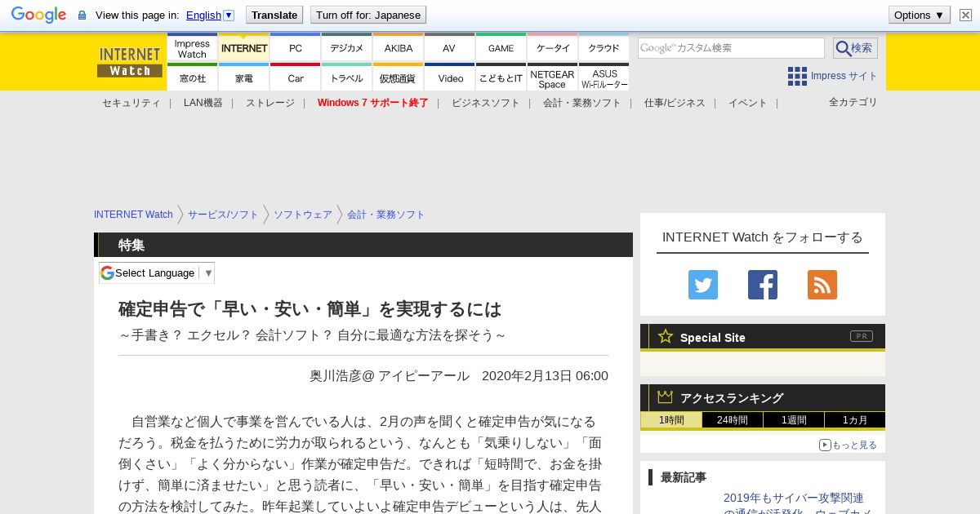Image resolution: width=980 pixels, height=514 pixels.
Task: Open the こどもとIT channel tab
Action: tap(501, 78)
